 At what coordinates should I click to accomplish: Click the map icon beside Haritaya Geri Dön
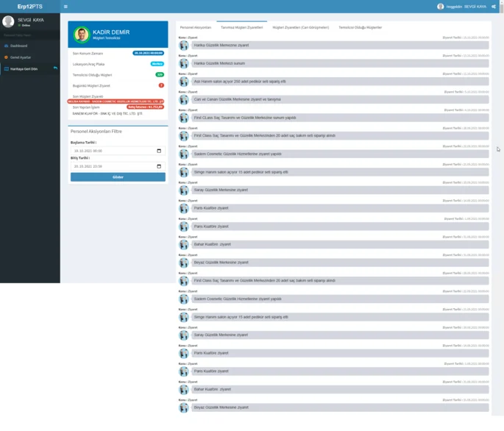6,69
